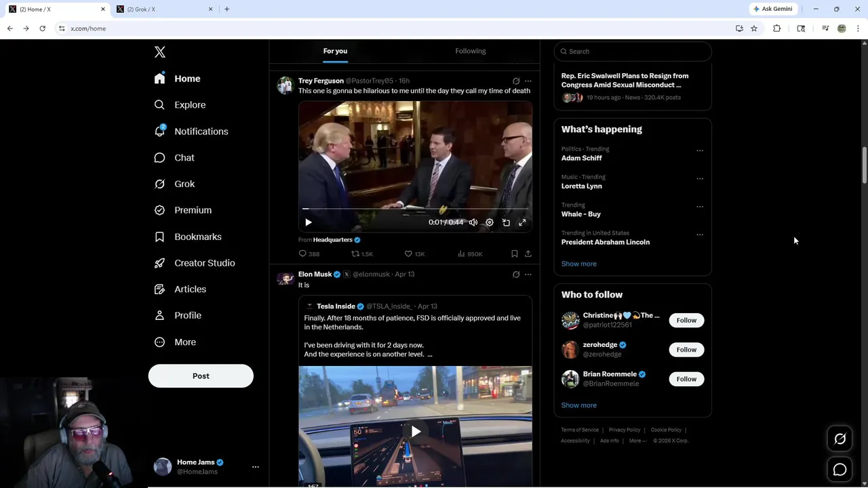Open the Adam Schiff trending topic

[581, 158]
